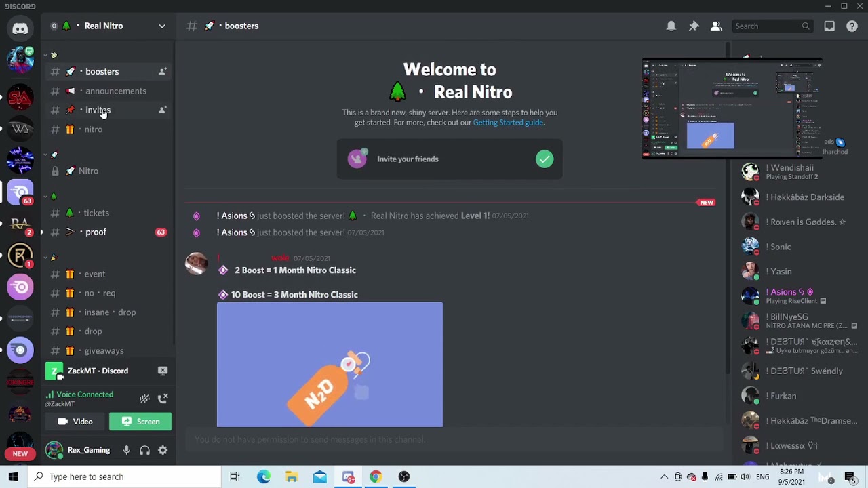Toggle the Member List icon
The height and width of the screenshot is (488, 868).
716,26
